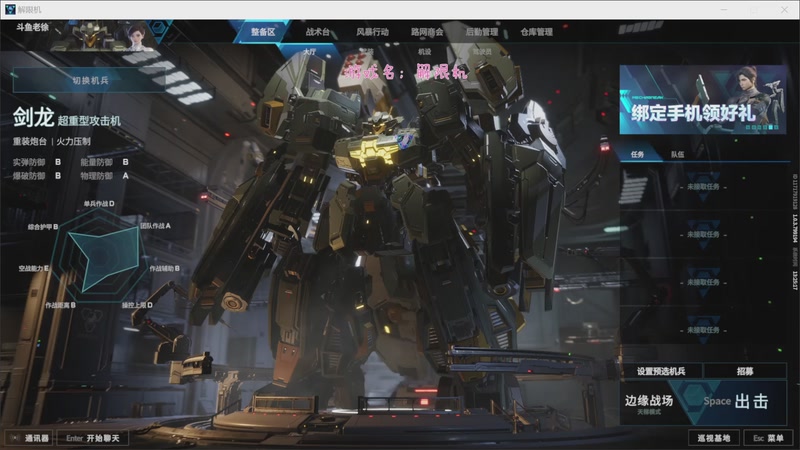Click the 单兵作战 D radar label
Image resolution: width=800 pixels, height=450 pixels.
coord(99,204)
